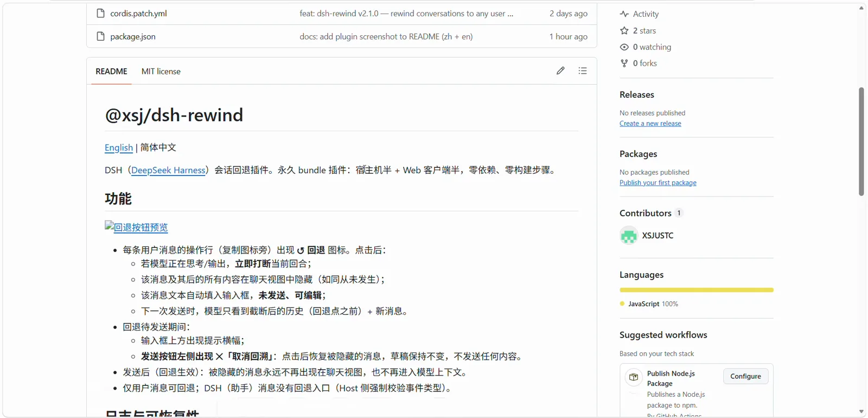This screenshot has width=868, height=418.
Task: Click the Releases heading
Action: pyautogui.click(x=637, y=94)
